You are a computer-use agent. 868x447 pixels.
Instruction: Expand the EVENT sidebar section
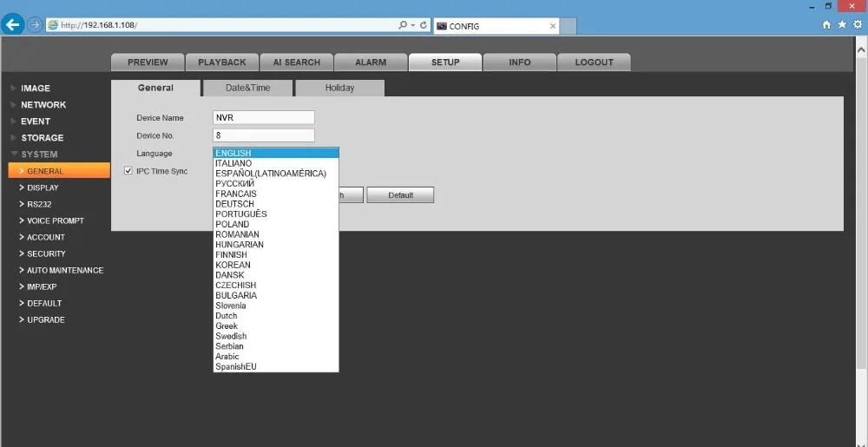(x=36, y=122)
